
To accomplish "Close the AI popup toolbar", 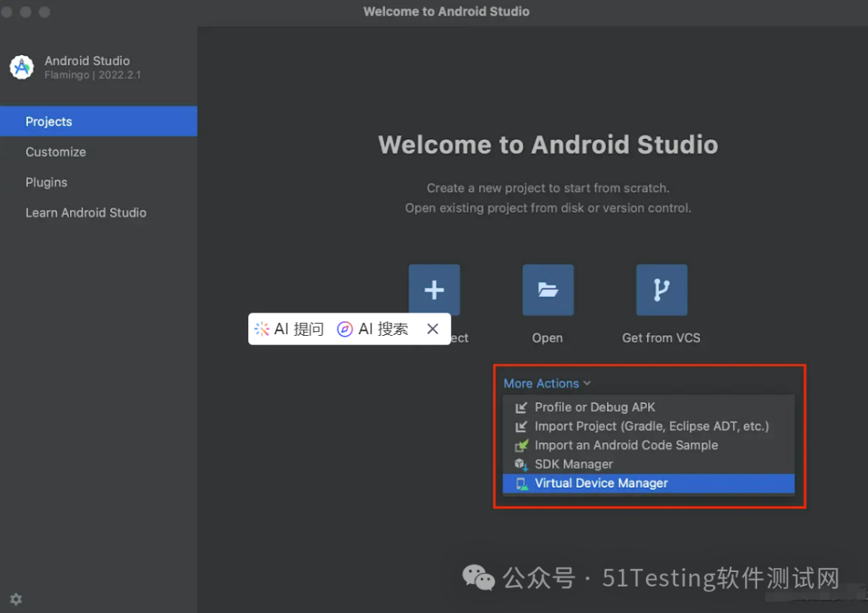I will pyautogui.click(x=433, y=329).
